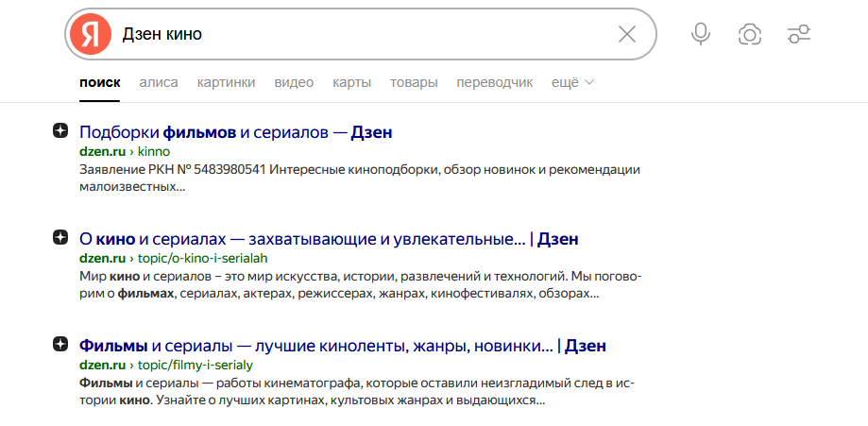Click dzen.ru domain before topic/o-kino-i-serialah

102,258
